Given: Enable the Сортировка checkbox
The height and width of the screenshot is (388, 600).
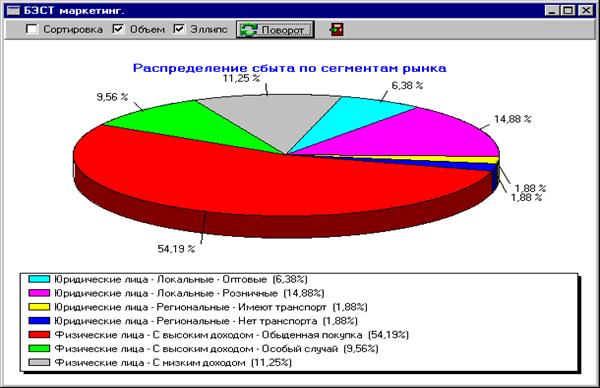Looking at the screenshot, I should pyautogui.click(x=32, y=29).
